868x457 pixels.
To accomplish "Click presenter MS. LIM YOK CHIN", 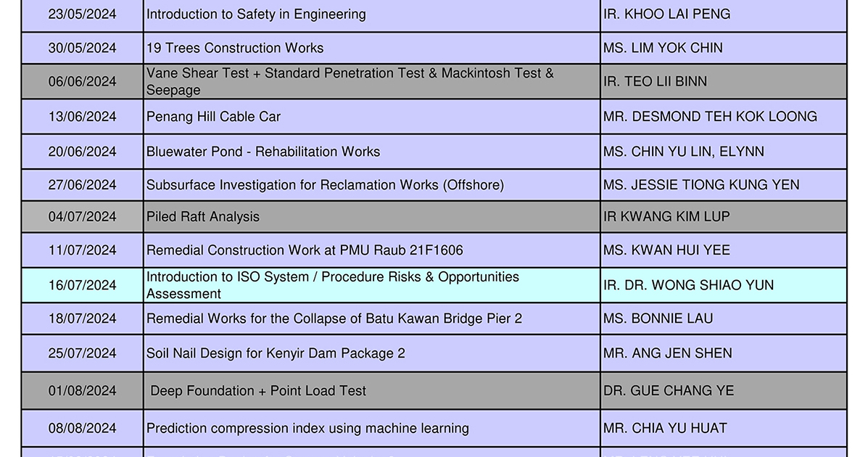I will [663, 48].
